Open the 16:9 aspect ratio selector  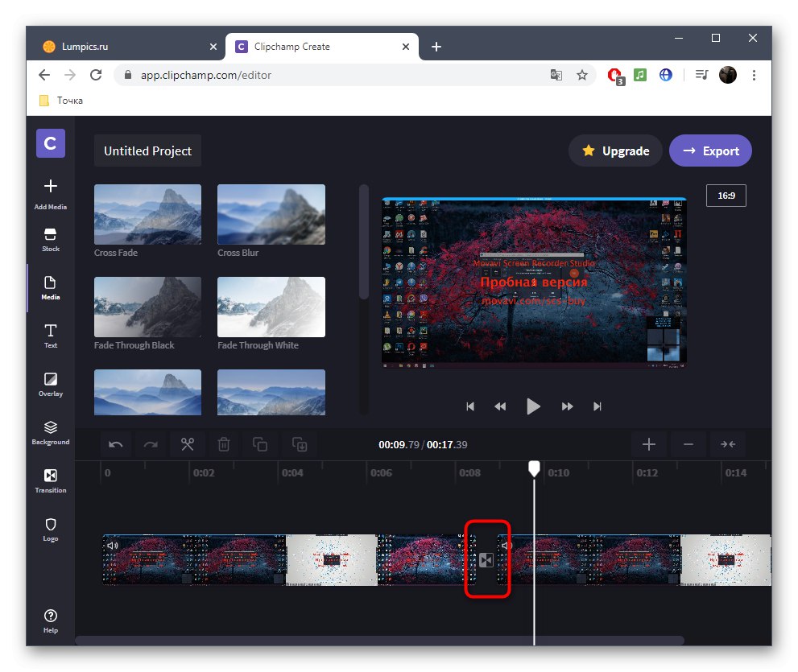(726, 195)
